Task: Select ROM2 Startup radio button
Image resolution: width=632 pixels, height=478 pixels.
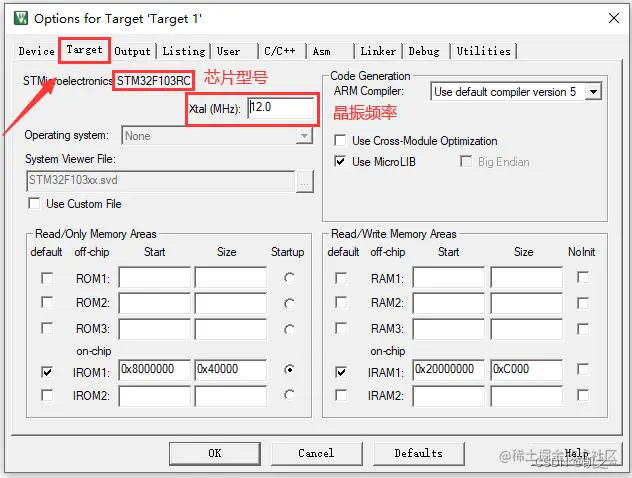Action: pos(289,303)
